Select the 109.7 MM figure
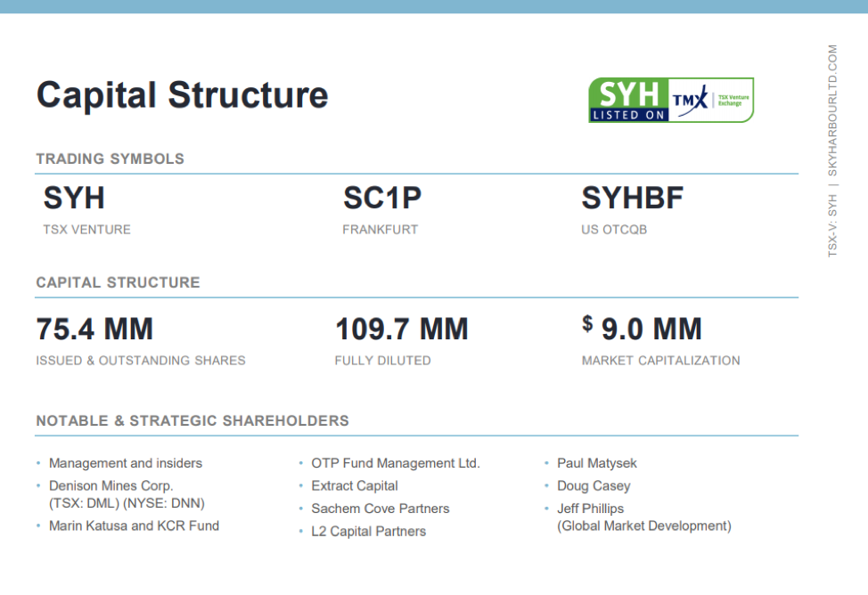 pos(402,329)
